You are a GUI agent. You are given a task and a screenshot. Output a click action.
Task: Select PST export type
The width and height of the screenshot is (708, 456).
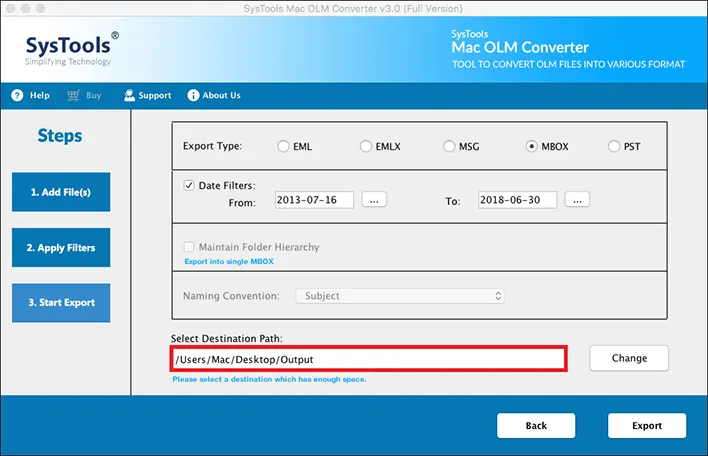point(614,146)
